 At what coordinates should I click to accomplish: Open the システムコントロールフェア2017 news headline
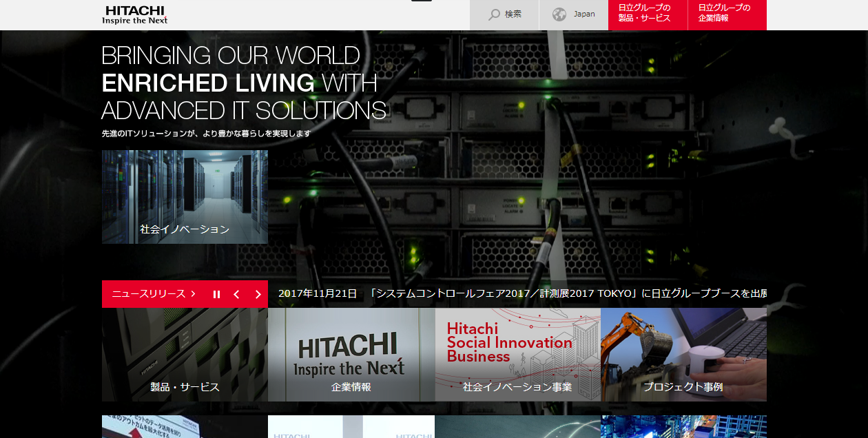point(568,293)
